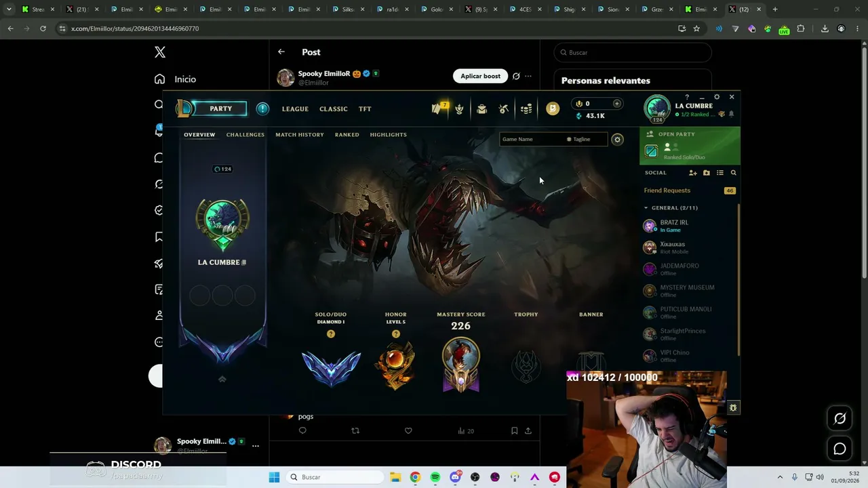Image resolution: width=868 pixels, height=488 pixels.
Task: Click the plus button to purchase RP
Action: [616, 104]
